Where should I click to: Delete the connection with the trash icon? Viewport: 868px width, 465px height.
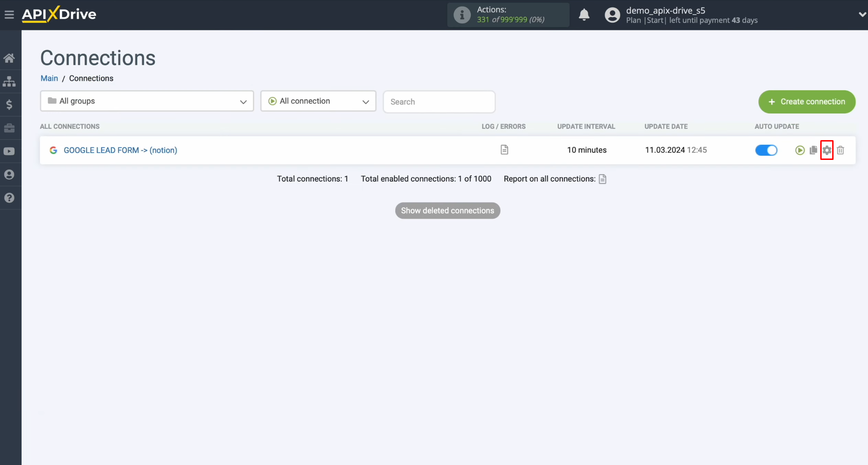(841, 150)
